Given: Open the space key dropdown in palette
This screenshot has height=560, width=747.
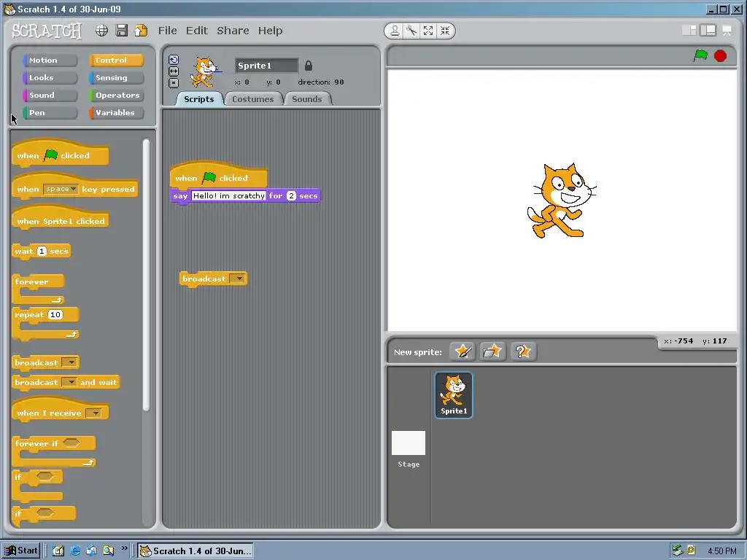Looking at the screenshot, I should click(61, 189).
